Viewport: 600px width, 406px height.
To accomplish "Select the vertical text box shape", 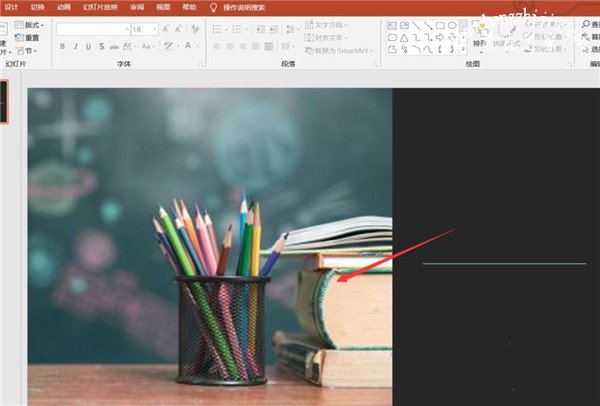I will tap(404, 26).
